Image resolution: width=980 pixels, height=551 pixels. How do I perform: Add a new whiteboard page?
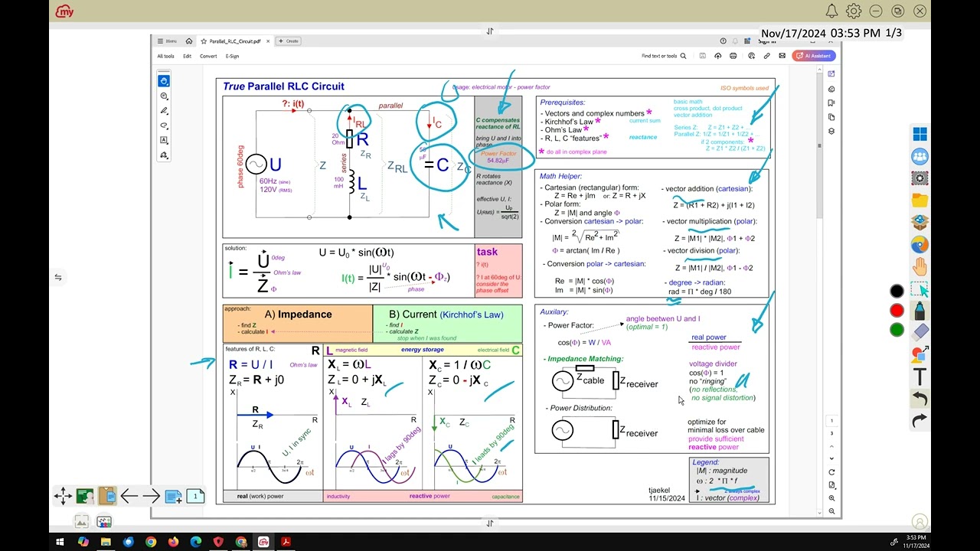[x=174, y=496]
